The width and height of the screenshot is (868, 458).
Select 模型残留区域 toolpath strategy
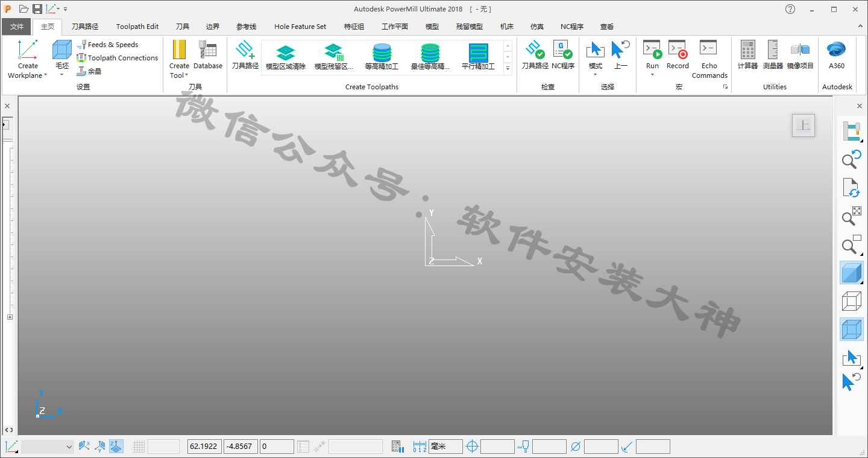pyautogui.click(x=334, y=57)
